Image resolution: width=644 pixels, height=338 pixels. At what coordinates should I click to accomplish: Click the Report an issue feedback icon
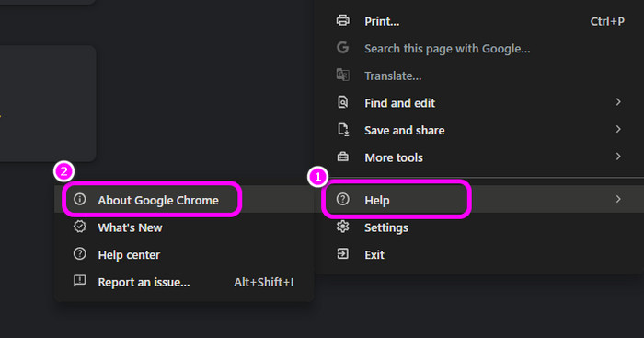click(x=80, y=281)
